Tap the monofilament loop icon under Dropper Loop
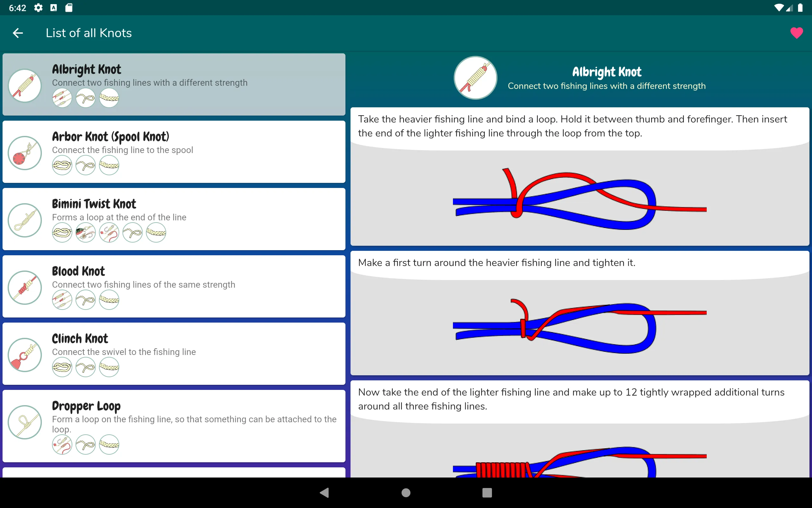This screenshot has width=812, height=508. 86,444
